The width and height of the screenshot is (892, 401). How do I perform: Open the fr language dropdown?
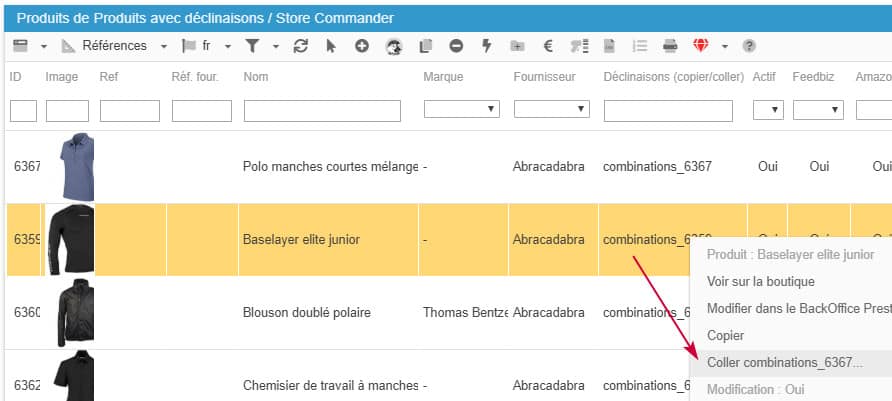(228, 46)
